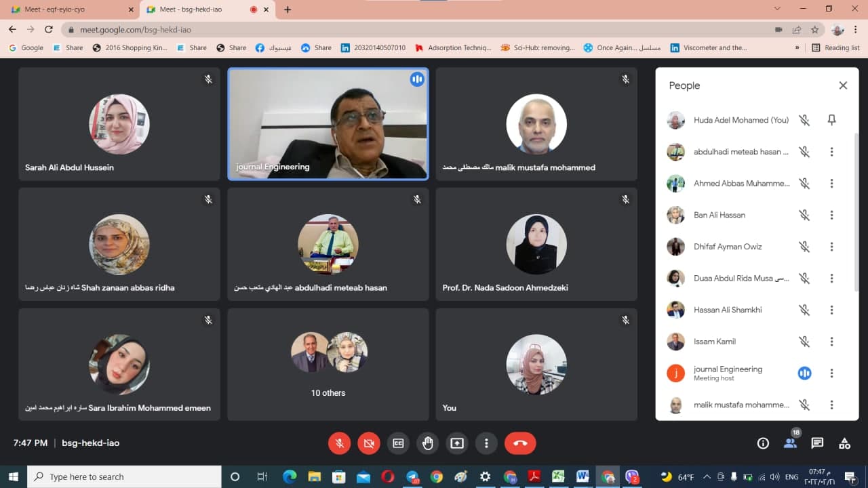Expand options for Issam Kamil
Screen dimensions: 868x488
coord(831,342)
